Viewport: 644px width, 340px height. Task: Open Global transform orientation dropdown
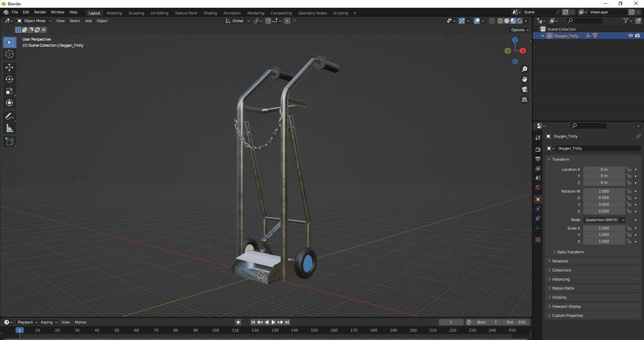tap(238, 21)
